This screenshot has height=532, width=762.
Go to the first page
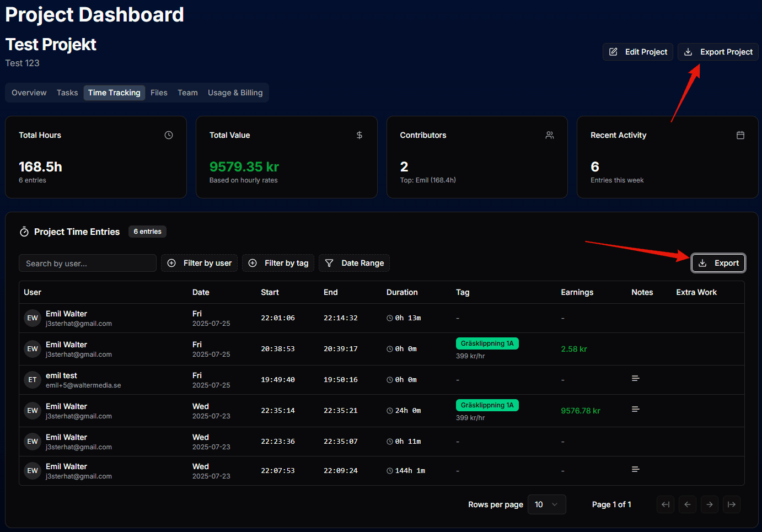tap(666, 504)
